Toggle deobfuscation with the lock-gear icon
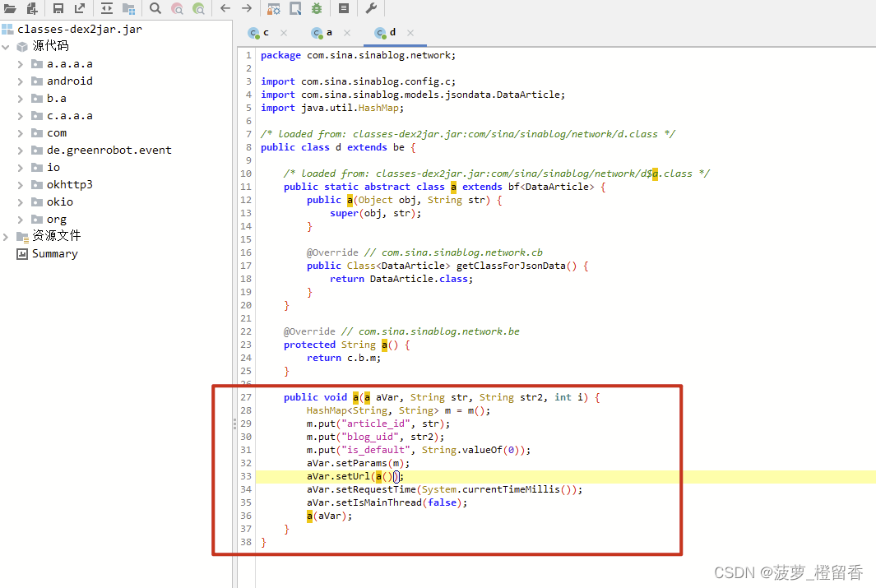This screenshot has height=588, width=876. point(274,8)
